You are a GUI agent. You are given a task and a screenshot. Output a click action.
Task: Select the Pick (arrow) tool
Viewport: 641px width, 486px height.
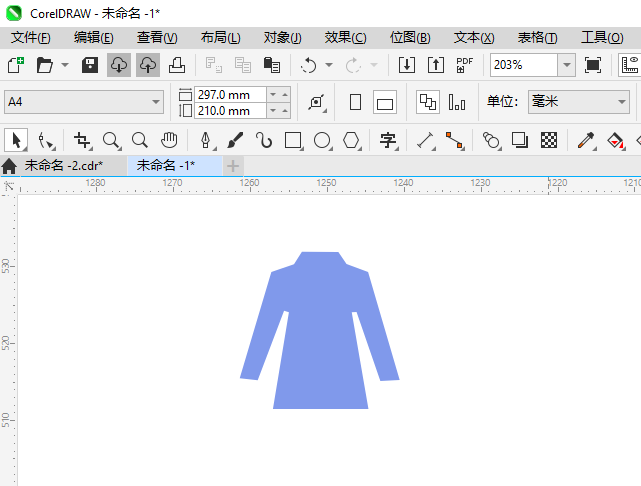point(16,140)
